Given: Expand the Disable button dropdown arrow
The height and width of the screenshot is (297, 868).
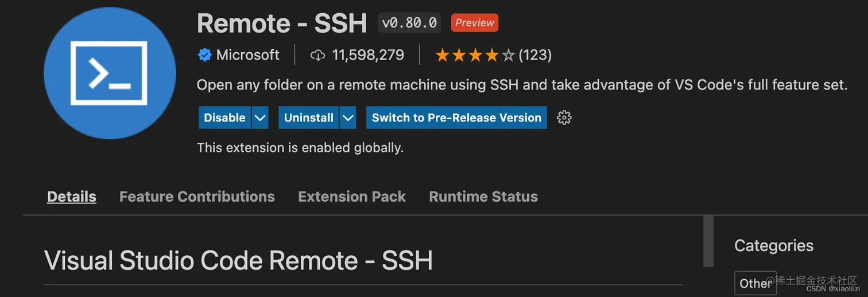Looking at the screenshot, I should tap(260, 118).
